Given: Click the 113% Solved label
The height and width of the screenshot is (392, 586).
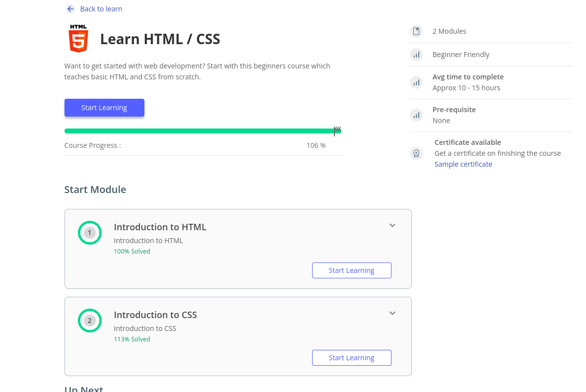Looking at the screenshot, I should (x=132, y=339).
